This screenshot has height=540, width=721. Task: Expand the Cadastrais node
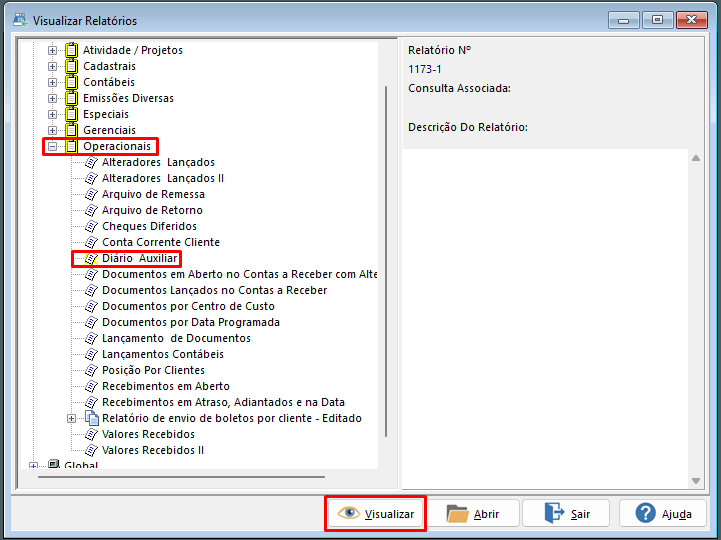coord(52,67)
